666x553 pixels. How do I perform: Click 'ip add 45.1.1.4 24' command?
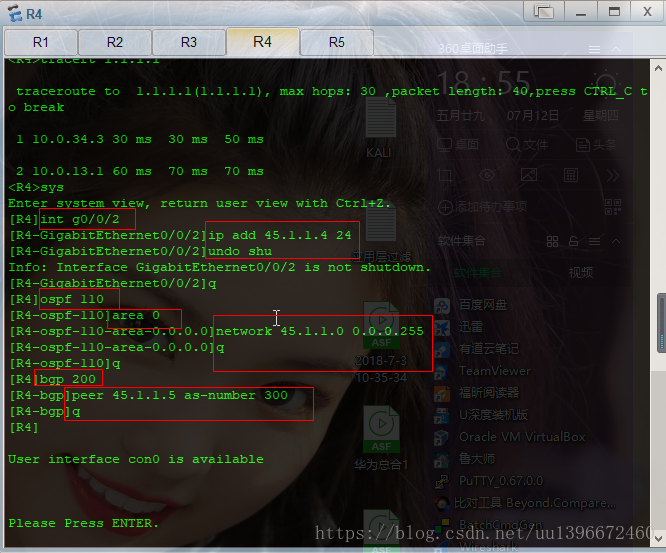click(280, 235)
